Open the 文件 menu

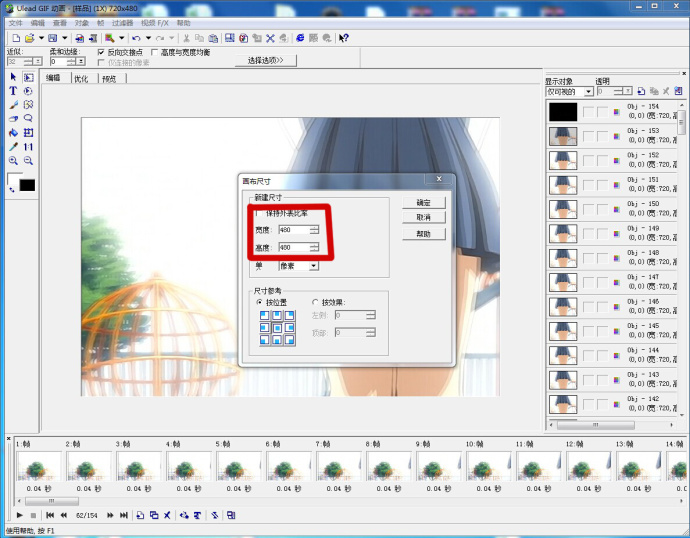click(15, 23)
